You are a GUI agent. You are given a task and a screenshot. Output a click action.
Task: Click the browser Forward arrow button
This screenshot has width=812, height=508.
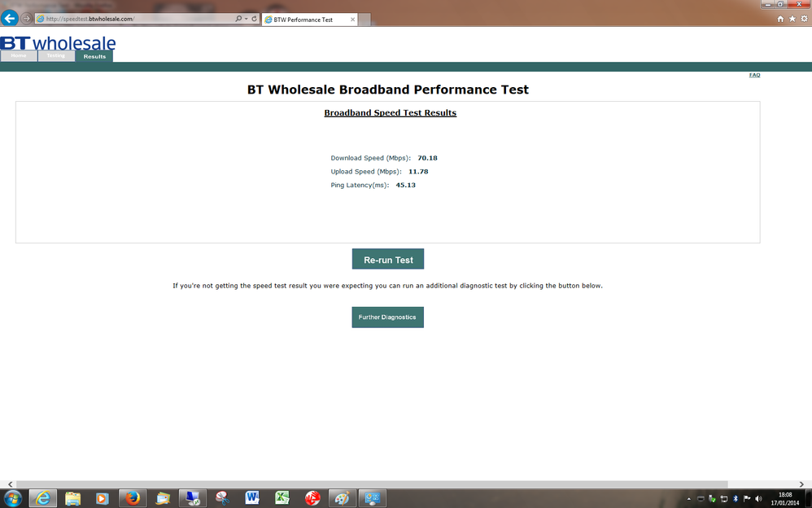point(26,18)
